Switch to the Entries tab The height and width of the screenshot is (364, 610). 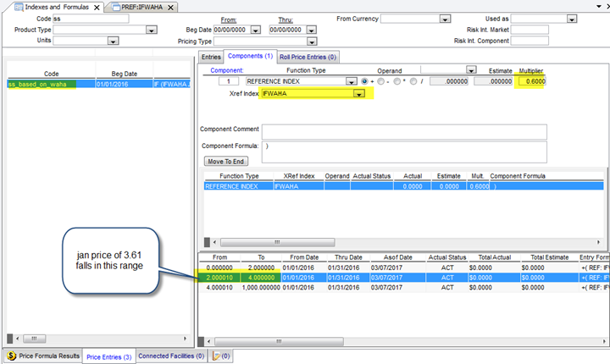211,57
